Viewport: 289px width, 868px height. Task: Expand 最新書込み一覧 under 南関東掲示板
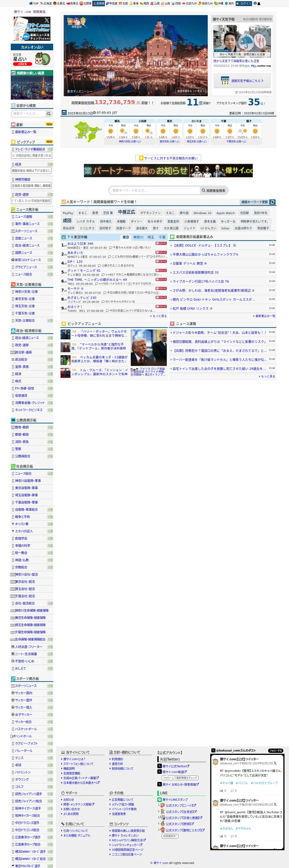[x=264, y=316]
